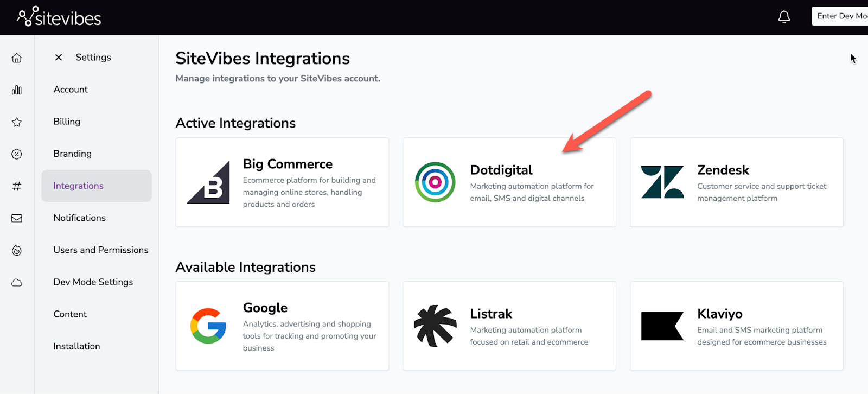
Task: Click the Klaviyo flag logo
Action: point(662,326)
